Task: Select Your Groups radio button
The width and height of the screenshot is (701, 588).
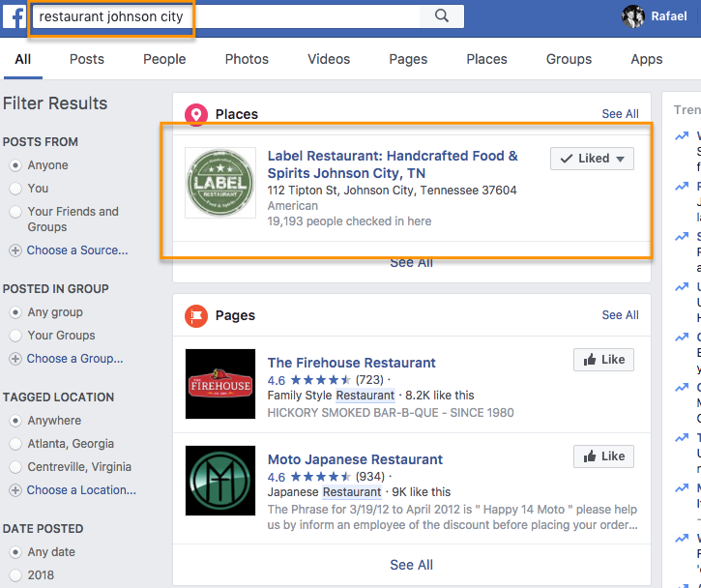Action: point(15,336)
